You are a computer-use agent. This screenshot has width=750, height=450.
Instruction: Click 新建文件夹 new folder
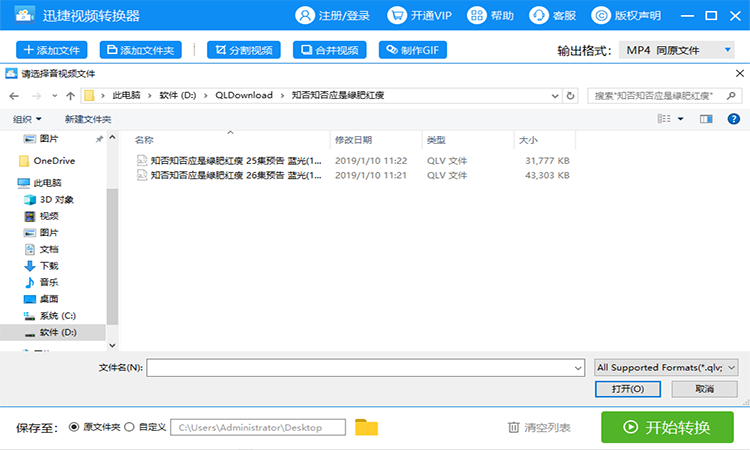click(x=88, y=119)
